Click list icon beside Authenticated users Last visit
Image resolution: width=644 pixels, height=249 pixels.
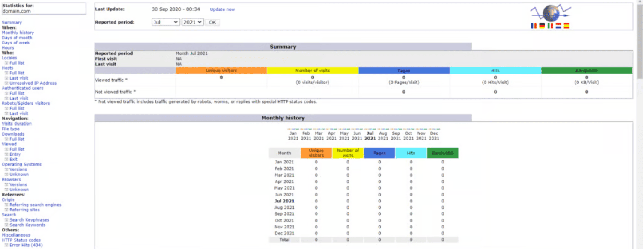point(6,98)
